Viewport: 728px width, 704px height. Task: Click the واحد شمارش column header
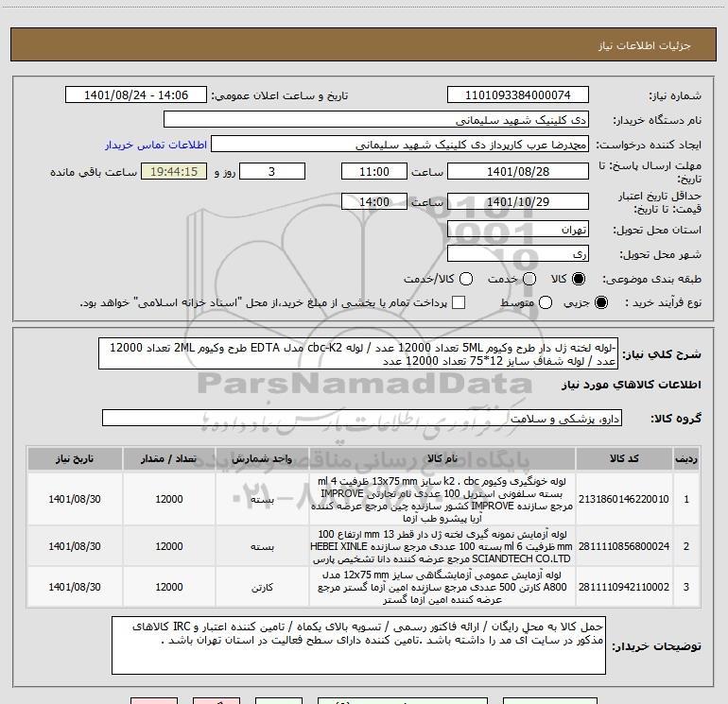point(262,459)
